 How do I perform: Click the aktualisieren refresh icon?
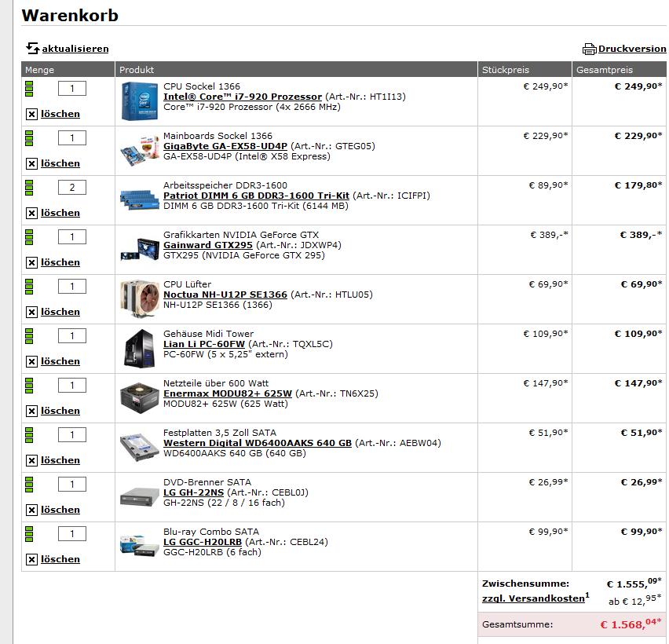coord(32,48)
